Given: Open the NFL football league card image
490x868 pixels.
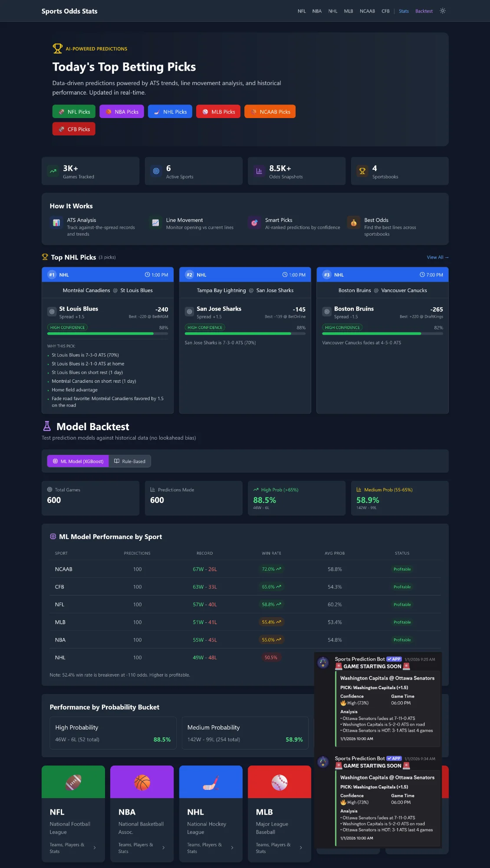Looking at the screenshot, I should (73, 782).
